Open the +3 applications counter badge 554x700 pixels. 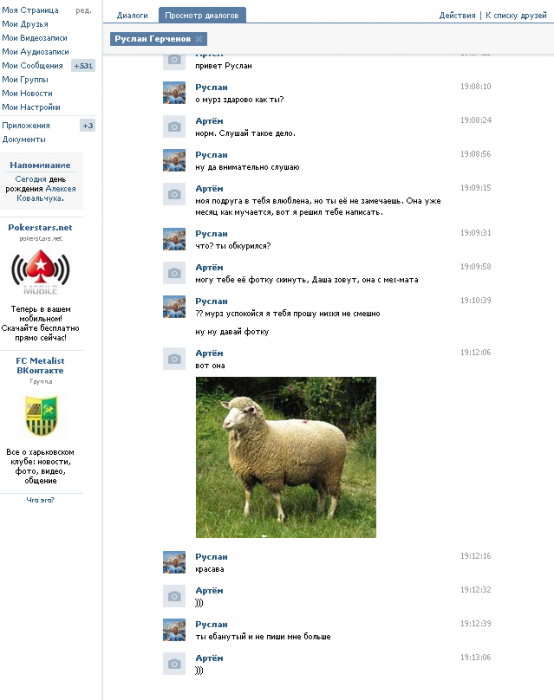tap(87, 125)
